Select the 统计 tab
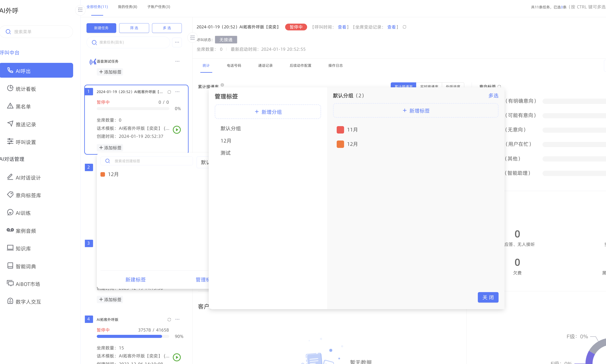Screen dimensions: 606x364 [x=206, y=66]
